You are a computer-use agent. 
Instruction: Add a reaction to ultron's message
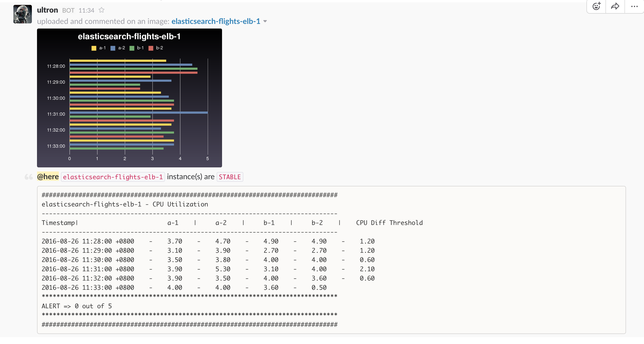[x=596, y=6]
